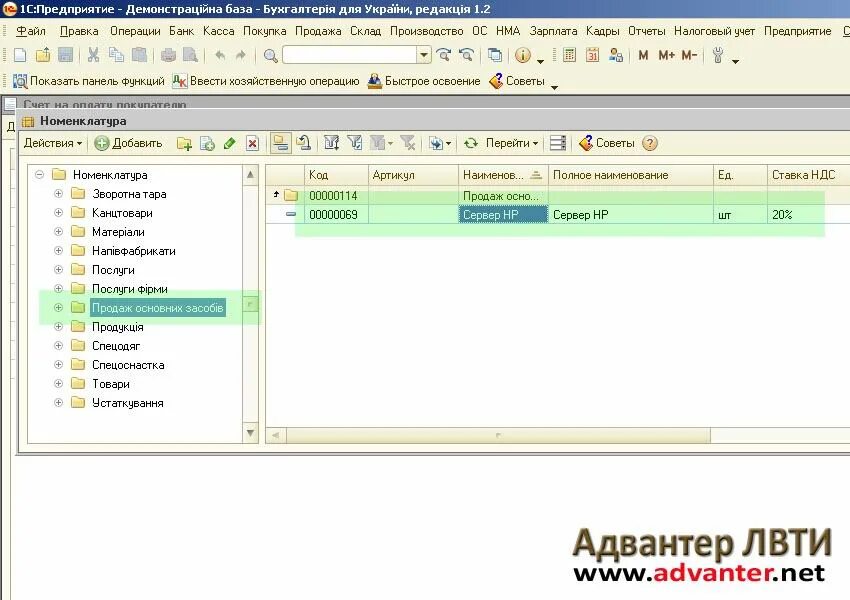This screenshot has width=850, height=600.
Task: Click tree scrollbar down arrow
Action: point(250,433)
